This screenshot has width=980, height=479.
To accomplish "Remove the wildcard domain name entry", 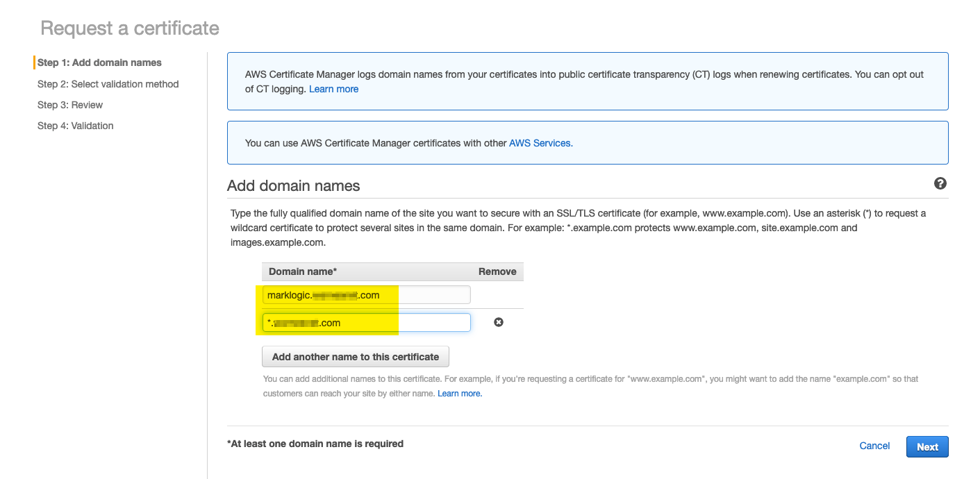I will point(498,322).
